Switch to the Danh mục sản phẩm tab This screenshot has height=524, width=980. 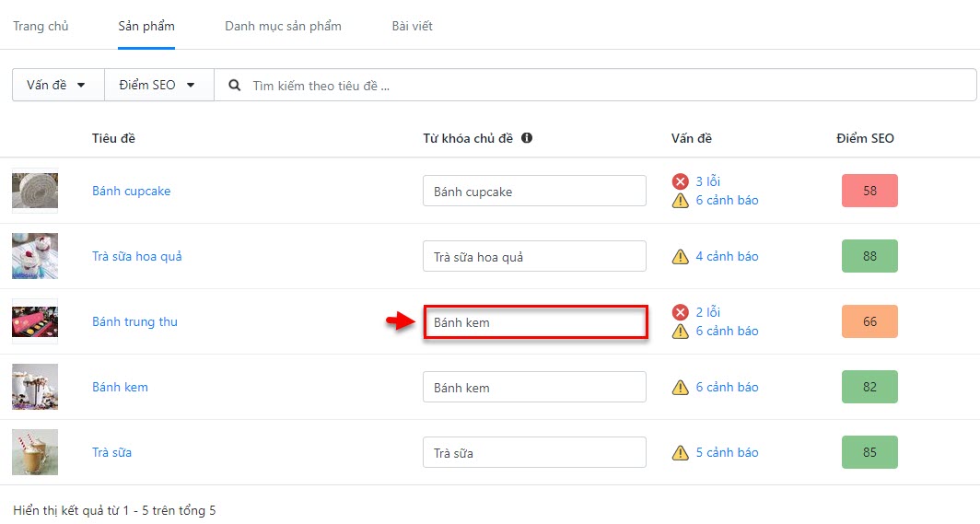pos(283,26)
